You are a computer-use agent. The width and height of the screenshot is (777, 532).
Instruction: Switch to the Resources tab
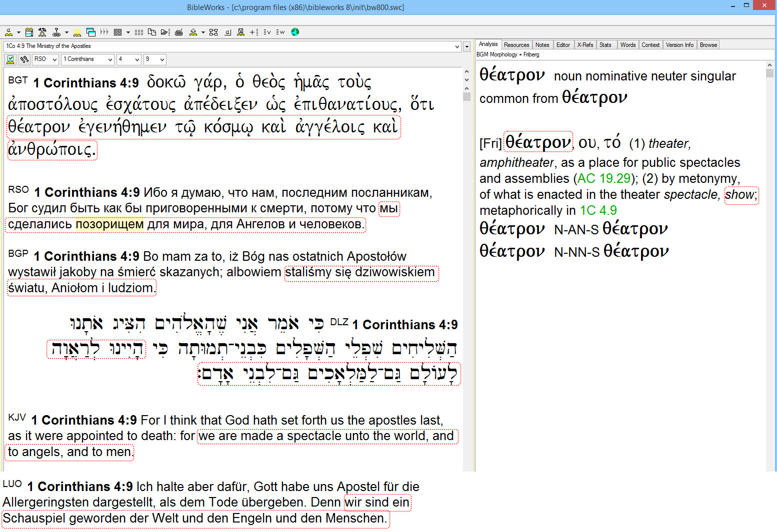[516, 45]
